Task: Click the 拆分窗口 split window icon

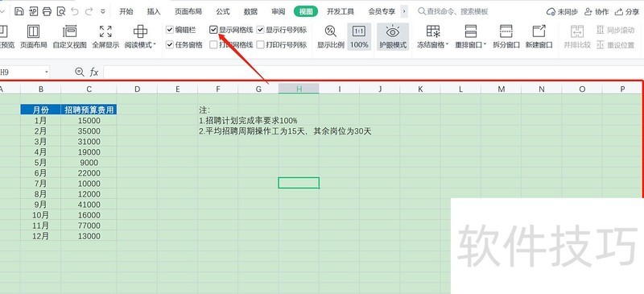Action: click(x=506, y=31)
